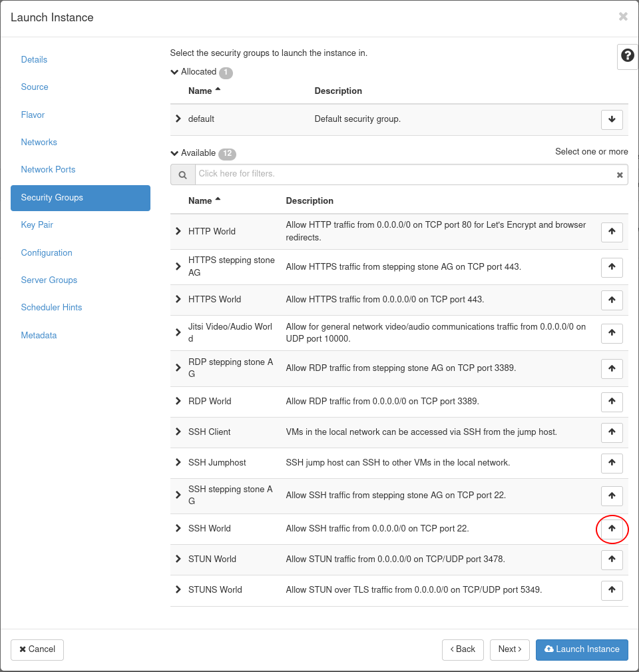This screenshot has height=672, width=639.
Task: Collapse the Allocated section
Action: pos(175,72)
